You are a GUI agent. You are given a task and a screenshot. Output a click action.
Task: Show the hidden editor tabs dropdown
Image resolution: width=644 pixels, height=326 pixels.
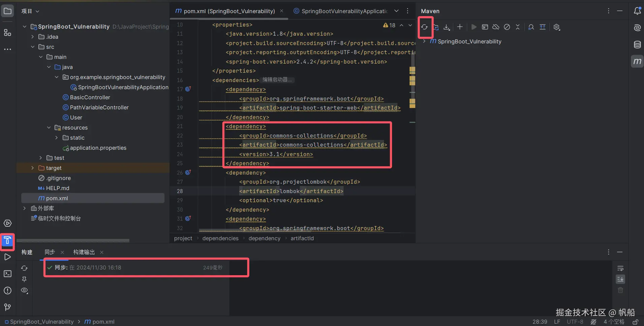tap(396, 11)
